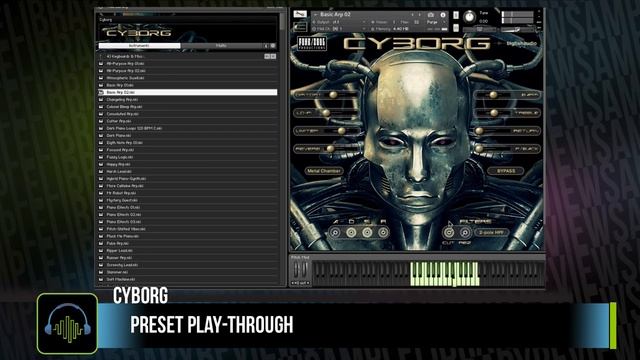Click the first small button at list header right
This screenshot has width=640, height=360.
(267, 56)
